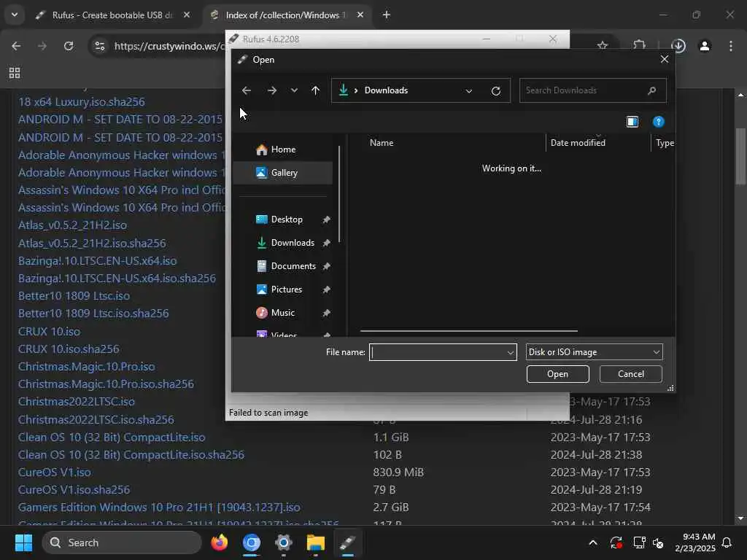Open recent locations chevron in Open dialog
The image size is (747, 560).
point(294,90)
